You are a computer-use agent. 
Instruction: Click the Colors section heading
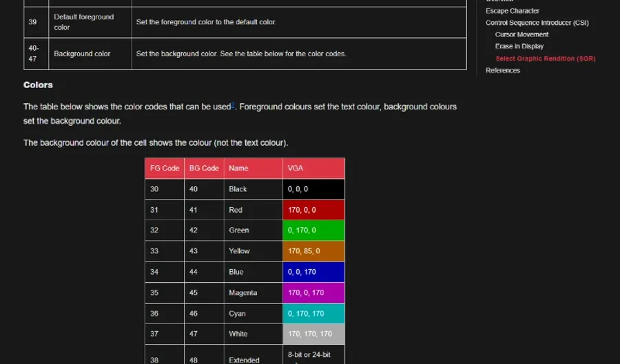pyautogui.click(x=38, y=85)
